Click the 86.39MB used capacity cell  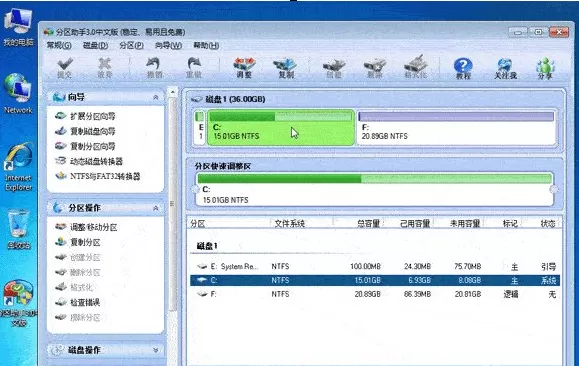417,294
